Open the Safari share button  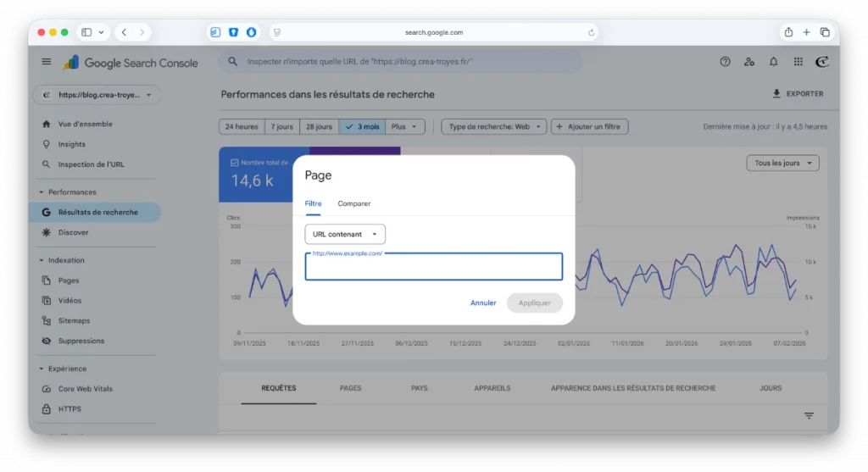788,32
